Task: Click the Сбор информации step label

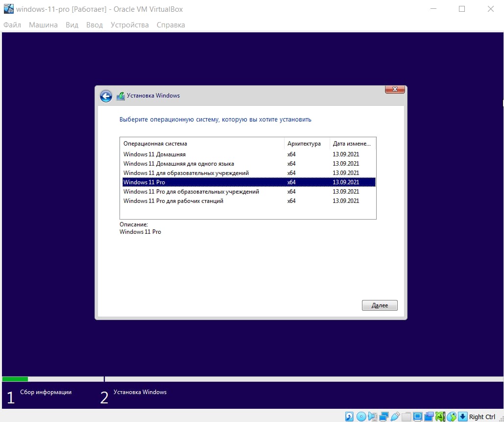Action: click(x=46, y=392)
